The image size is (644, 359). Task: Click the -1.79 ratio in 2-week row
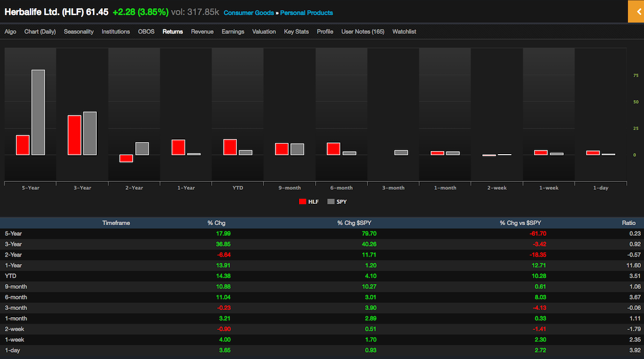(x=634, y=329)
